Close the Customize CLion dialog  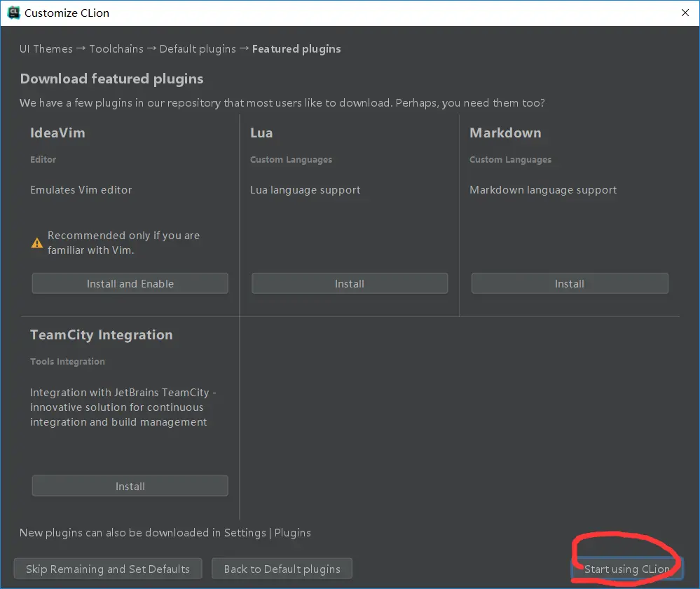(685, 13)
